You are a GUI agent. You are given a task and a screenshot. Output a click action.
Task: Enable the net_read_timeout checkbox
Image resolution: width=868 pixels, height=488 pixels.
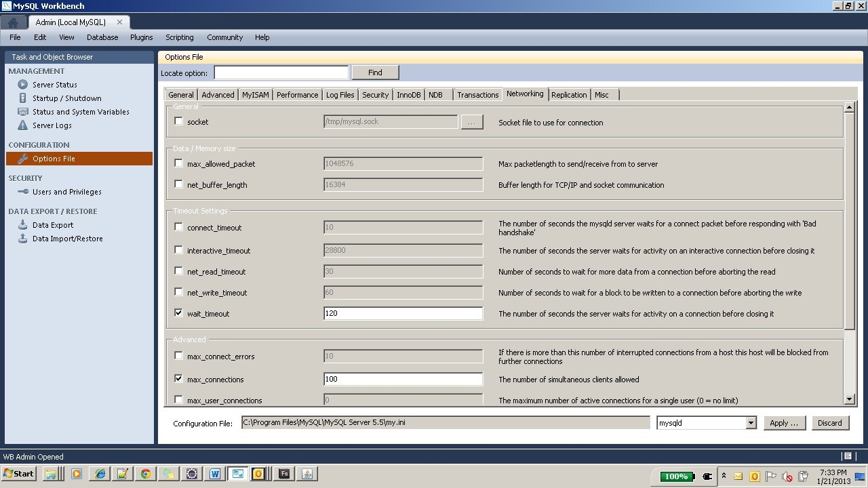(x=178, y=271)
